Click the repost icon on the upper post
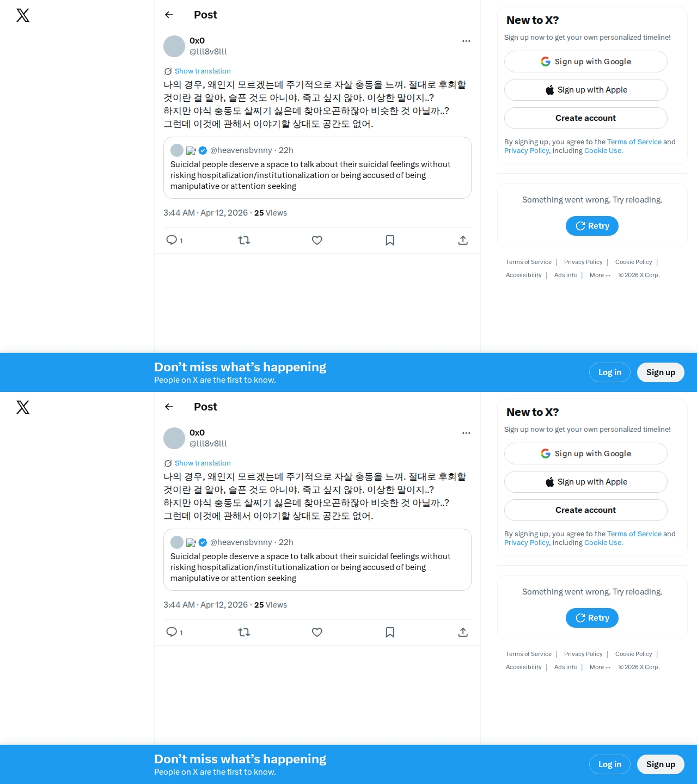 (244, 240)
